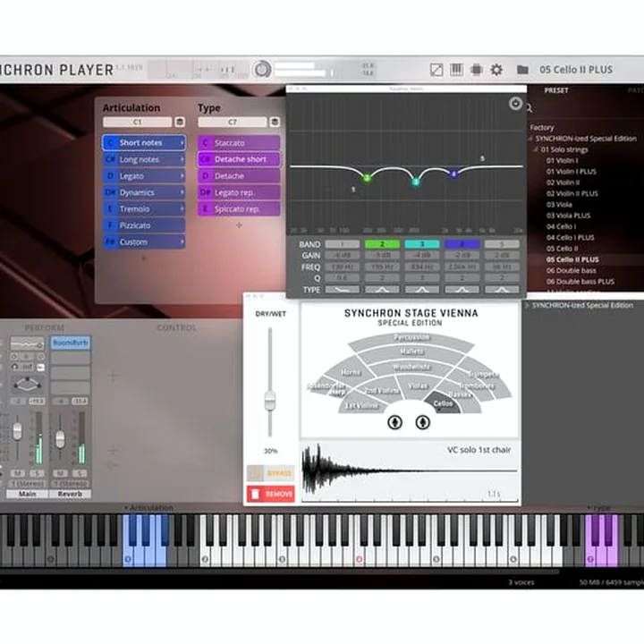This screenshot has height=644, width=644.
Task: Switch to CONTROL tab
Action: [x=176, y=327]
